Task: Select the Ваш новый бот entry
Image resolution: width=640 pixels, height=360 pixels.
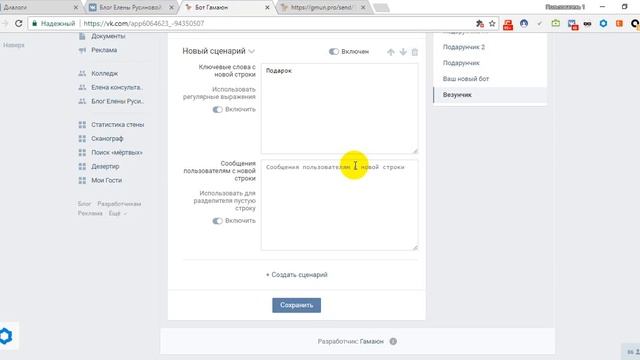Action: point(466,79)
